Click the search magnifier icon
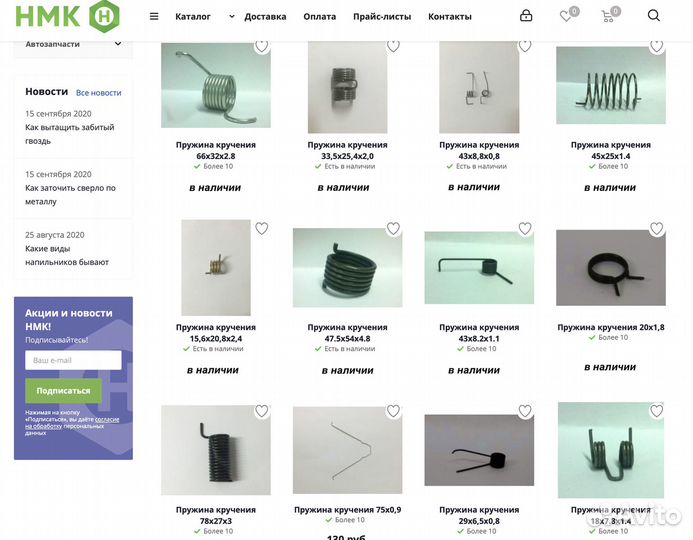 click(x=654, y=16)
